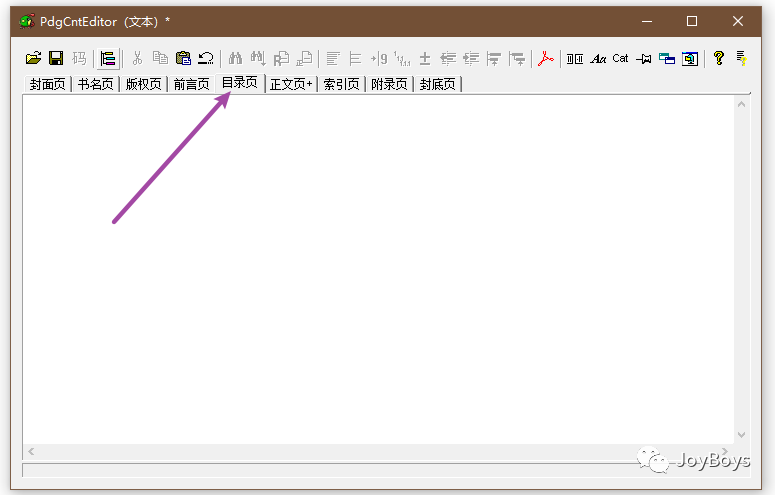Open the 索引页 tab
This screenshot has width=775, height=495.
point(341,84)
